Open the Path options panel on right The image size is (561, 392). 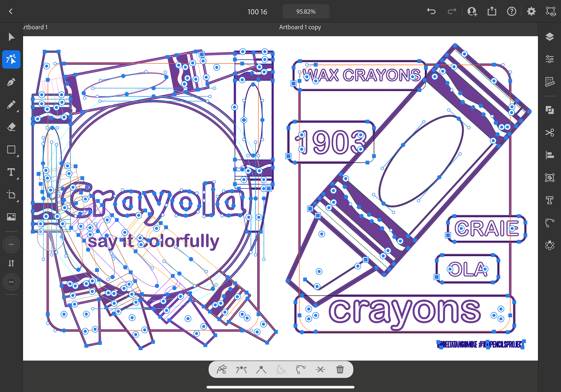[x=550, y=223]
